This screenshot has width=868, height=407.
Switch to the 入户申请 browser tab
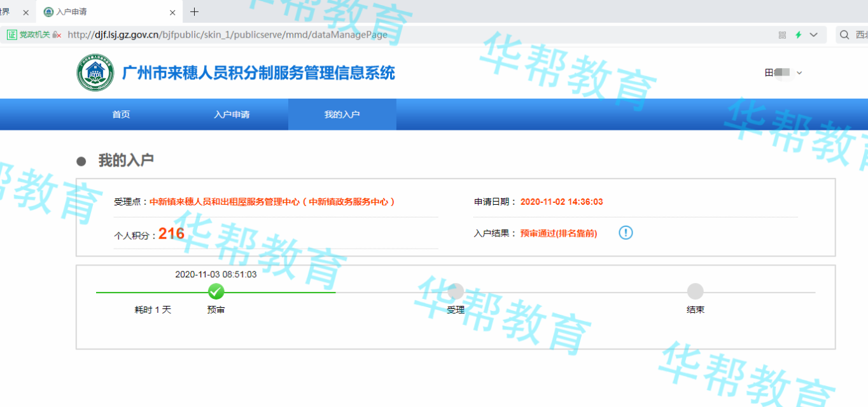click(109, 12)
